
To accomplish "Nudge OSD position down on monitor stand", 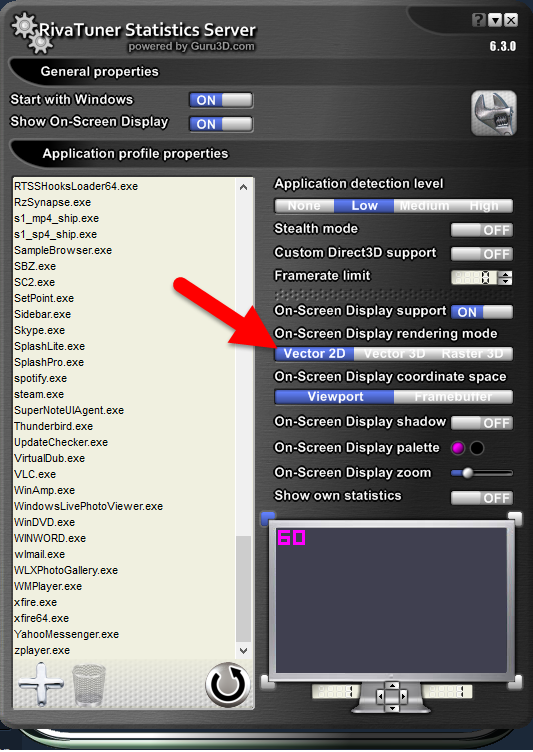I will [392, 708].
